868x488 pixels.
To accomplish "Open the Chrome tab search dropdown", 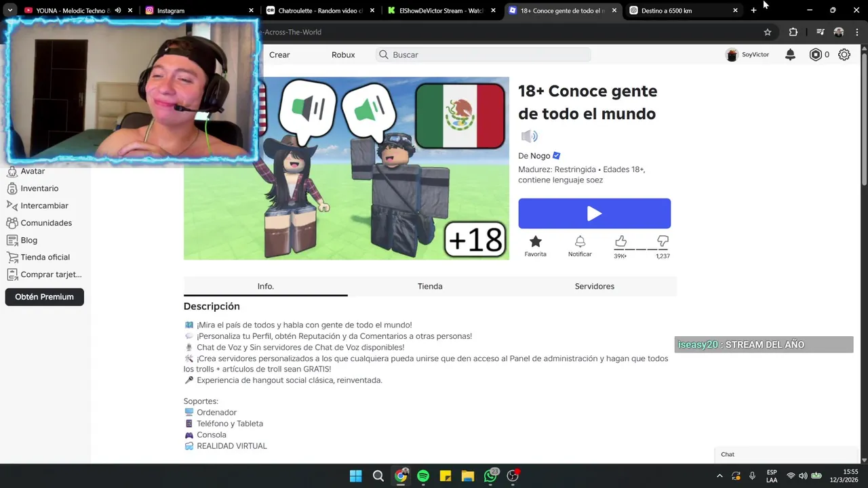I will [x=9, y=10].
